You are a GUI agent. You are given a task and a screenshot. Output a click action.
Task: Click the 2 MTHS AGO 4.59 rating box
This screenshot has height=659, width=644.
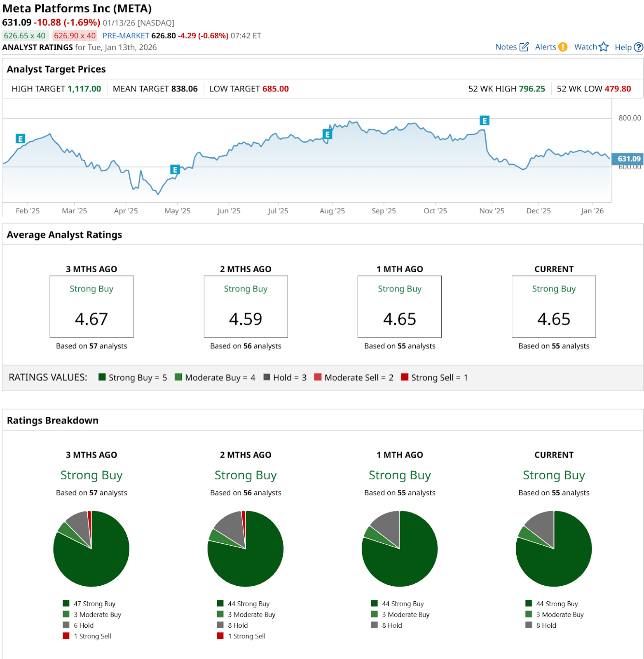(x=246, y=307)
